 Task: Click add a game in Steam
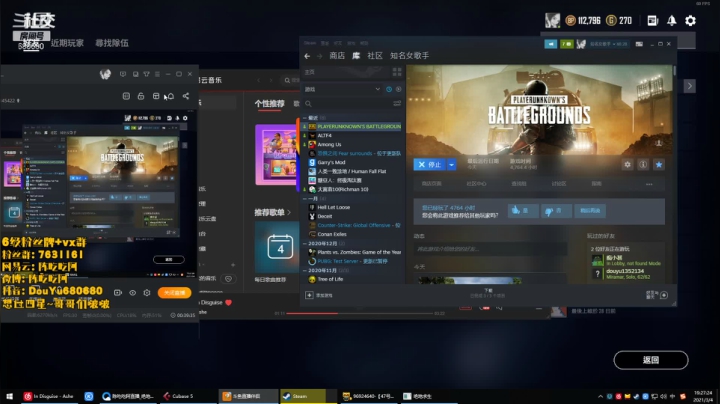(319, 295)
